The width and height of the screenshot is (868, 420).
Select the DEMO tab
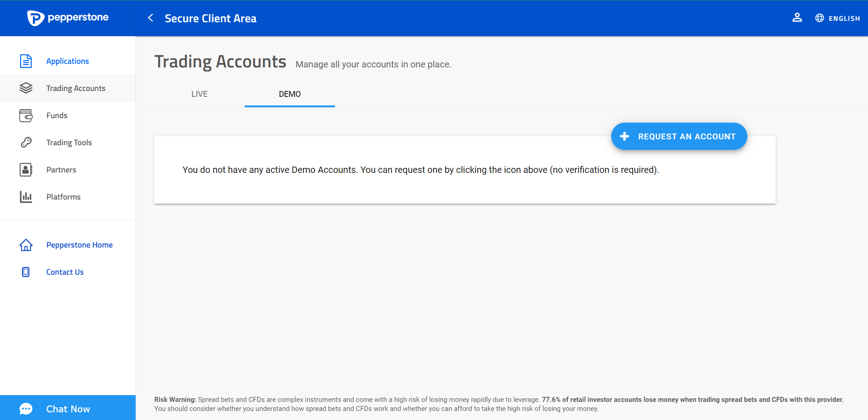290,94
